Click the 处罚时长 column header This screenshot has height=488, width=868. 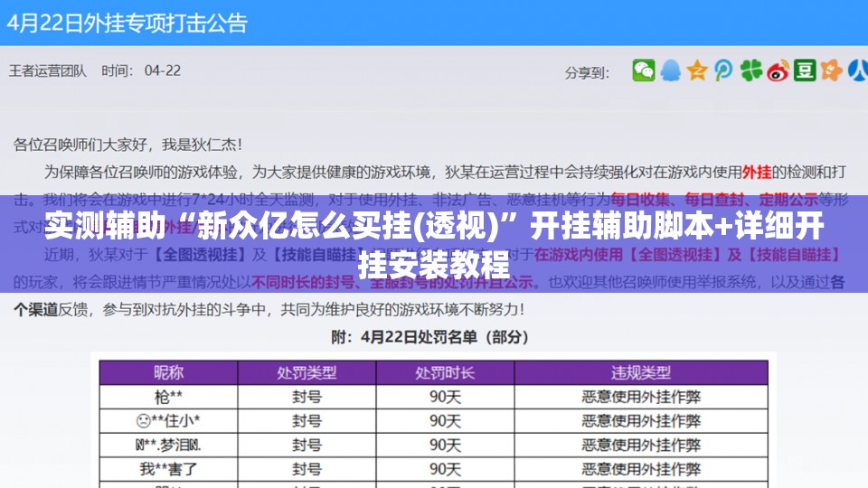tap(445, 372)
